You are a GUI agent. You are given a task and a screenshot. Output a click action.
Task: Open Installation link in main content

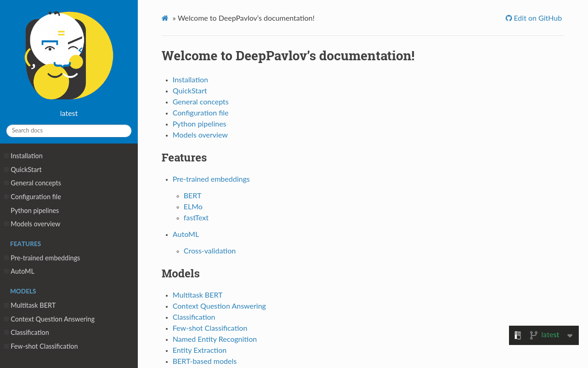click(x=190, y=80)
